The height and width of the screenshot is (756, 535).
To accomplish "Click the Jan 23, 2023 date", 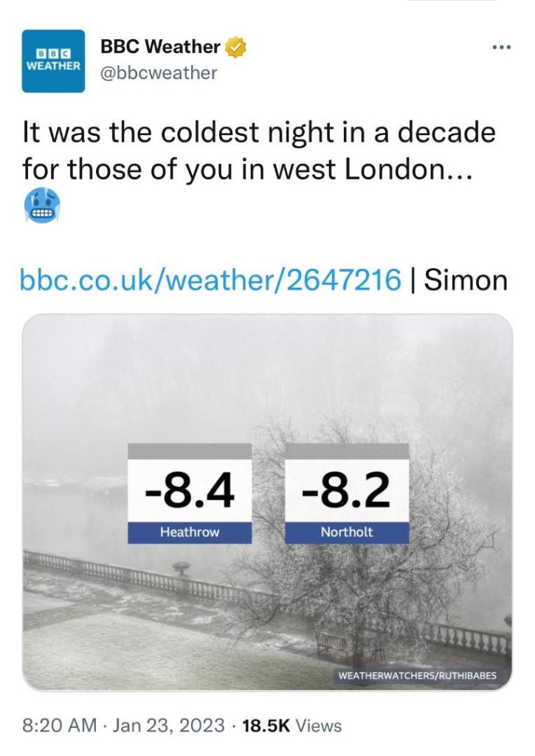I will pyautogui.click(x=170, y=726).
